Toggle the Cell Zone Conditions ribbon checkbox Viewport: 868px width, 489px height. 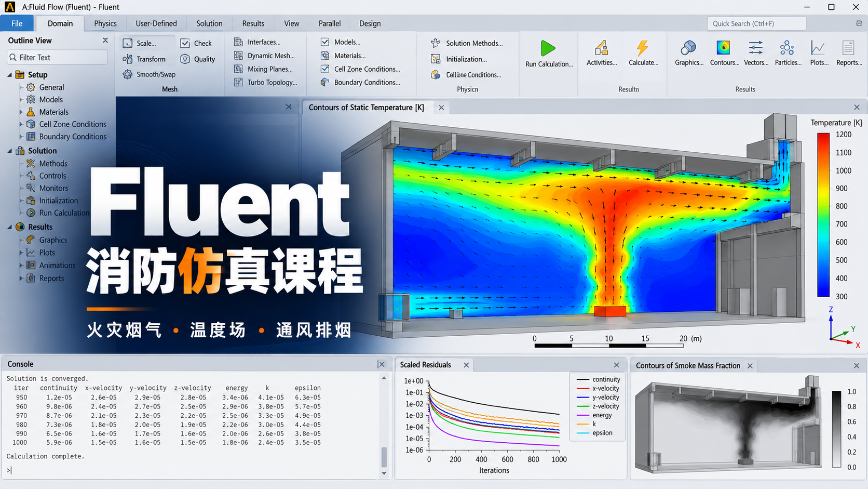[325, 69]
